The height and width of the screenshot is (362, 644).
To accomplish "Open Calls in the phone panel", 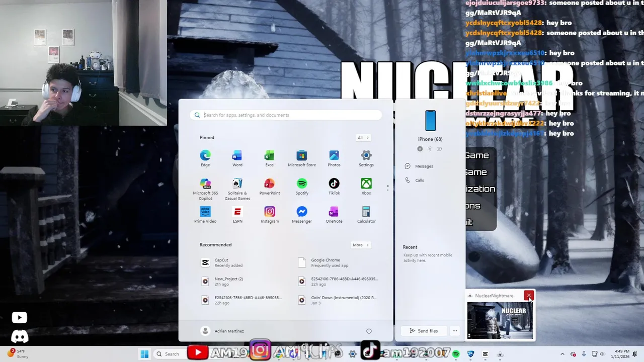I will coord(415,180).
